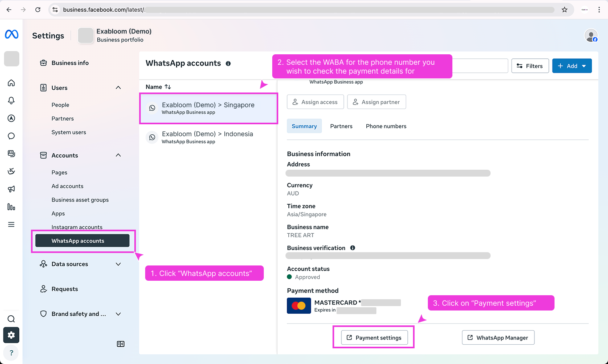Screen dimensions: 608x364
Task: Open the Home icon in the left rail
Action: 11,83
